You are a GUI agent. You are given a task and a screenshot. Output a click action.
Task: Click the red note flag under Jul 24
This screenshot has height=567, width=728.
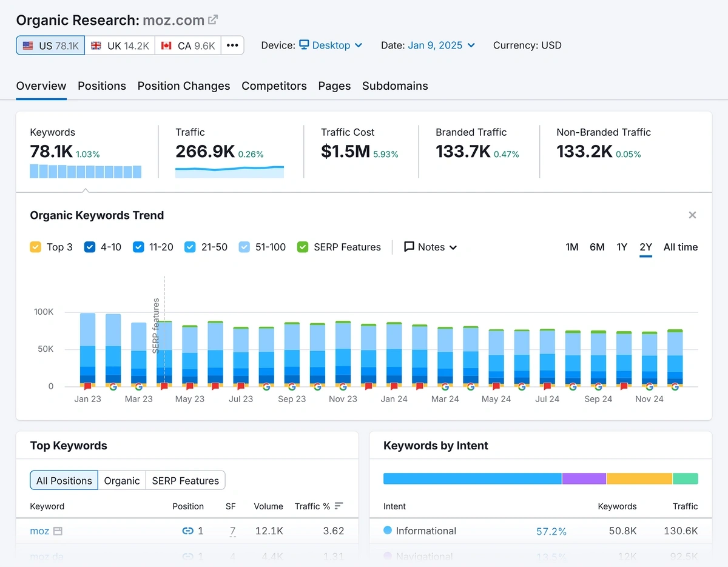pyautogui.click(x=547, y=386)
